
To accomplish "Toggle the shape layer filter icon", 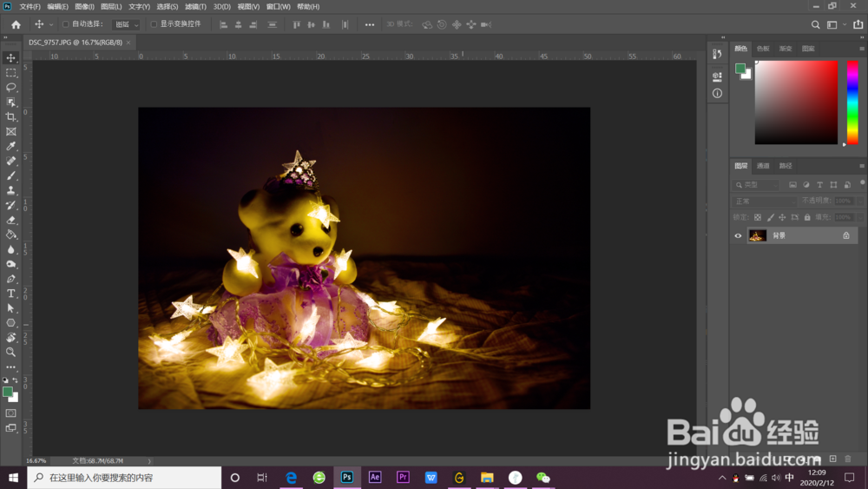I will [x=833, y=185].
